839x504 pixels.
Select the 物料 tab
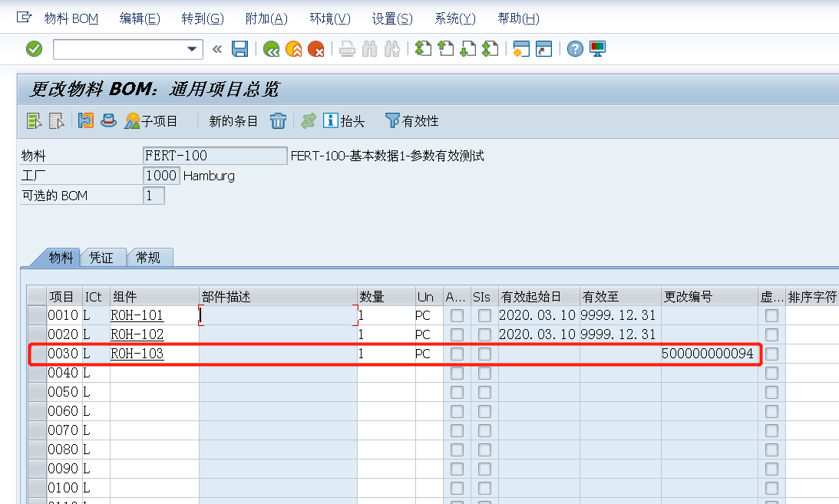61,258
